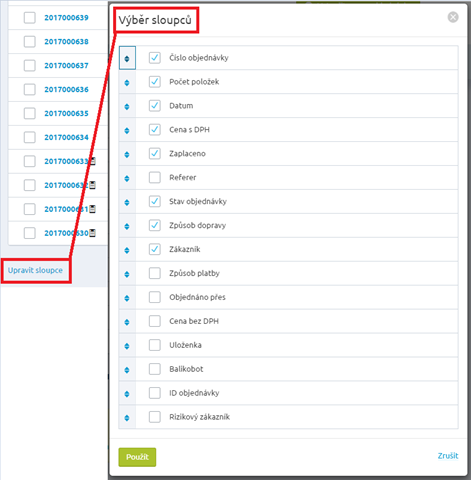Viewport: 471px width, 480px height.
Task: Check the Balíkobot column option
Action: pos(155,369)
